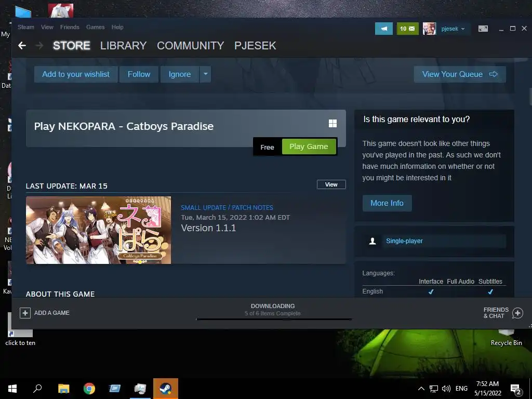Click the network status tray icon
This screenshot has height=399, width=532.
tap(434, 389)
